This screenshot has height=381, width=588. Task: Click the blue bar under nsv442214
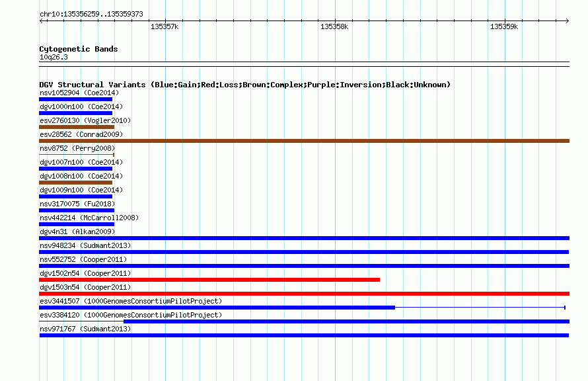point(77,224)
